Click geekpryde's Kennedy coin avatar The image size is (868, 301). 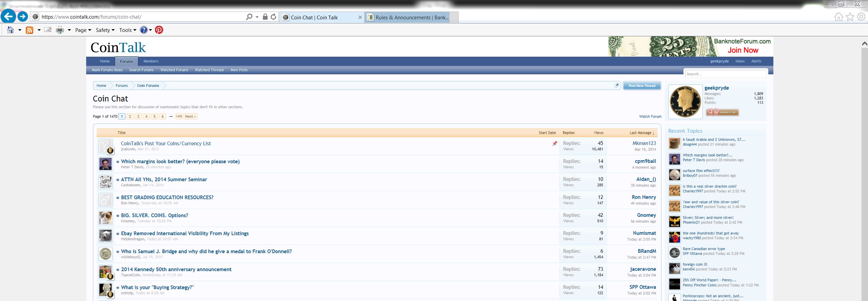685,102
